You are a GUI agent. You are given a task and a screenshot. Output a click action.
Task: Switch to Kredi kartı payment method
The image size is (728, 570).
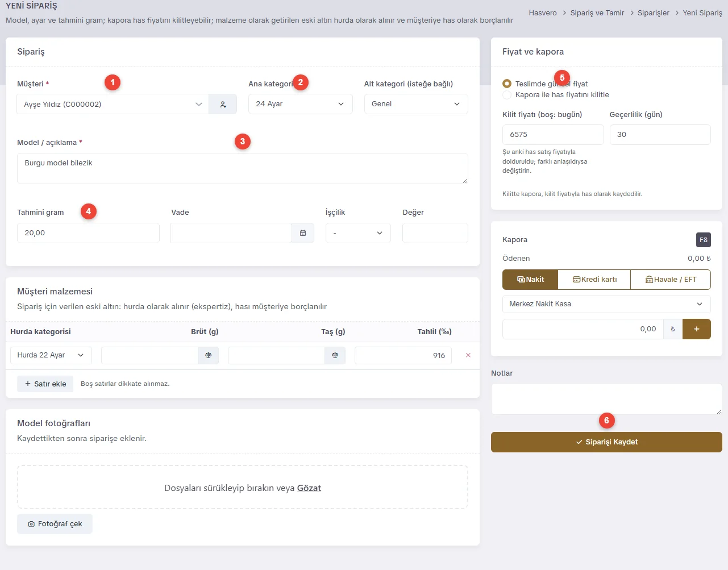click(594, 280)
